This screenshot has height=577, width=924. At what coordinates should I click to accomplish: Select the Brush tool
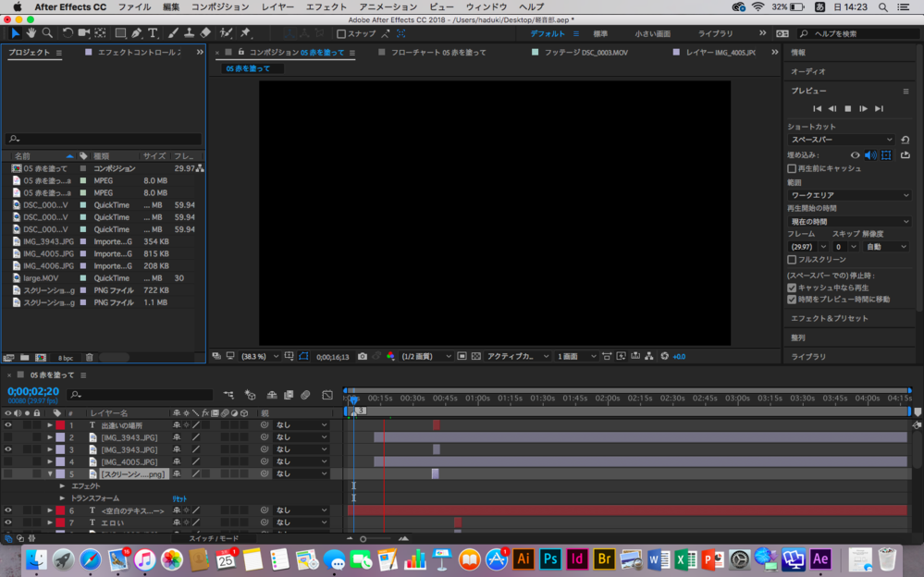(x=173, y=33)
